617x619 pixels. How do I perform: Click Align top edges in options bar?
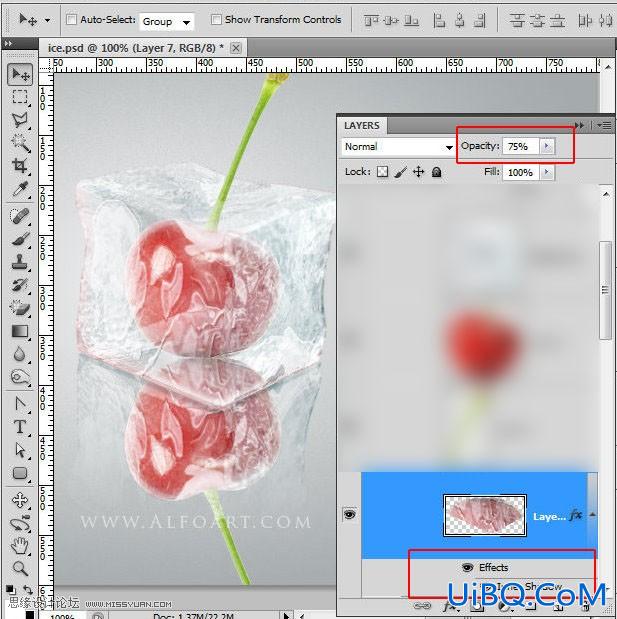(371, 20)
